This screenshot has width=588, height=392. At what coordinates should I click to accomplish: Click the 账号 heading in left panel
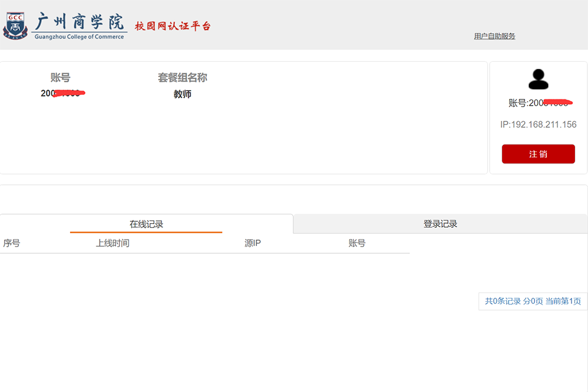tap(60, 78)
